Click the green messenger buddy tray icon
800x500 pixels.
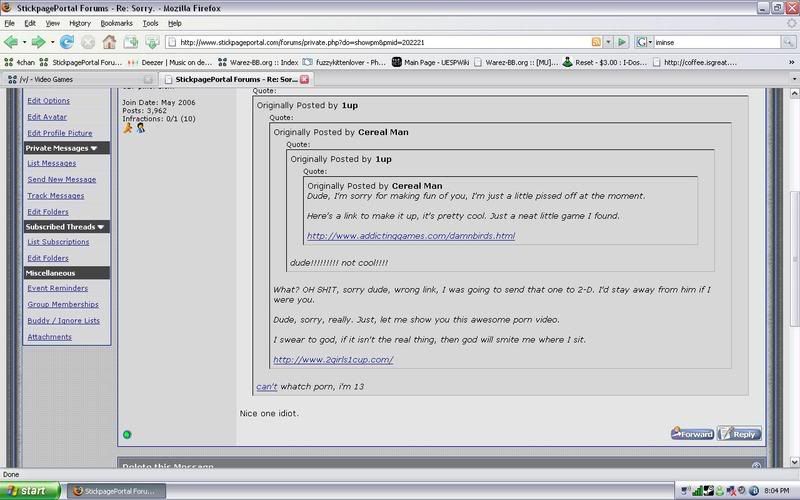720,491
